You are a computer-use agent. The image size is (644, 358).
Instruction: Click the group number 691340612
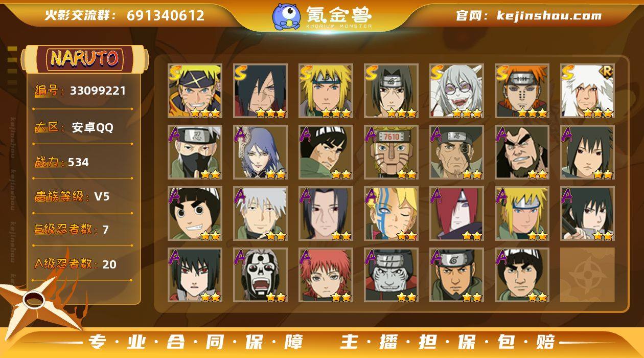(x=166, y=15)
